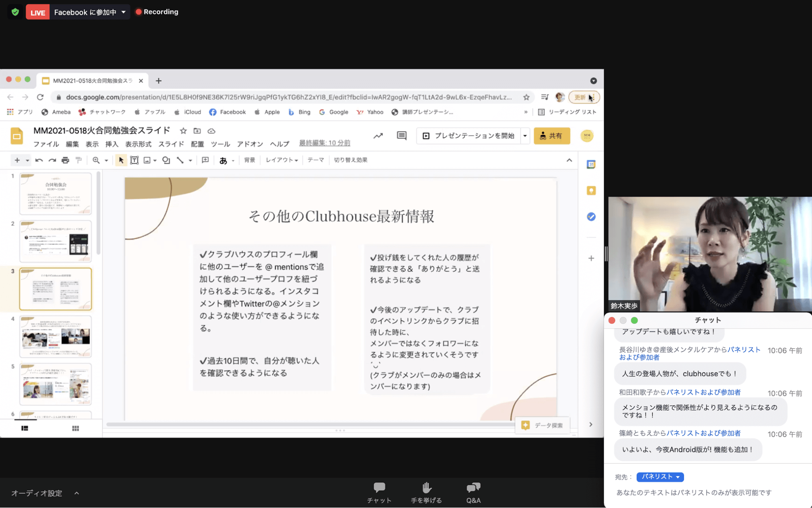This screenshot has height=508, width=812.
Task: Open zoom level dropdown arrow
Action: click(x=106, y=161)
